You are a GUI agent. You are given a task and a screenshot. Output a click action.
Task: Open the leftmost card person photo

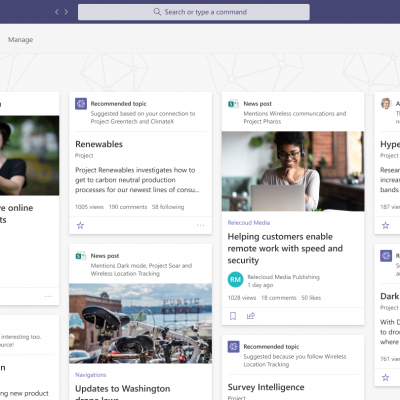(x=29, y=156)
